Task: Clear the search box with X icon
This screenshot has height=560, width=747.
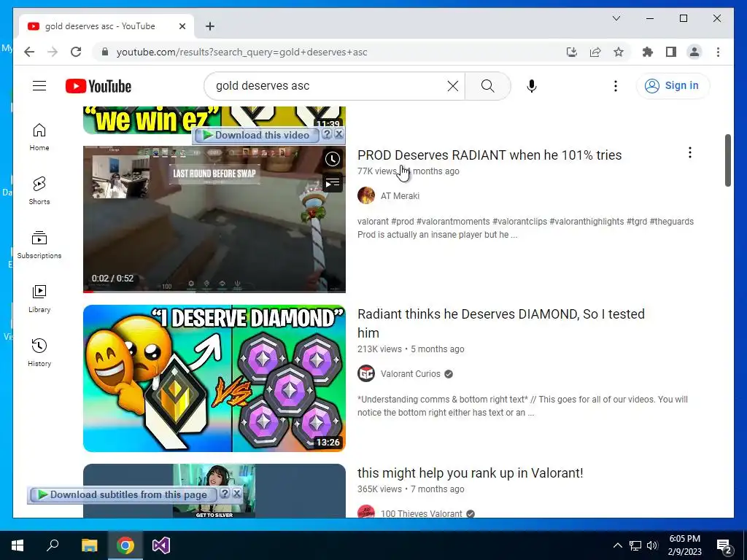Action: tap(452, 86)
